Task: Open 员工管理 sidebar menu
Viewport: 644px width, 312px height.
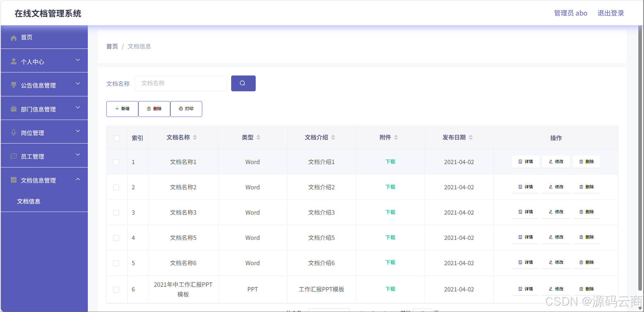Action: coord(44,156)
